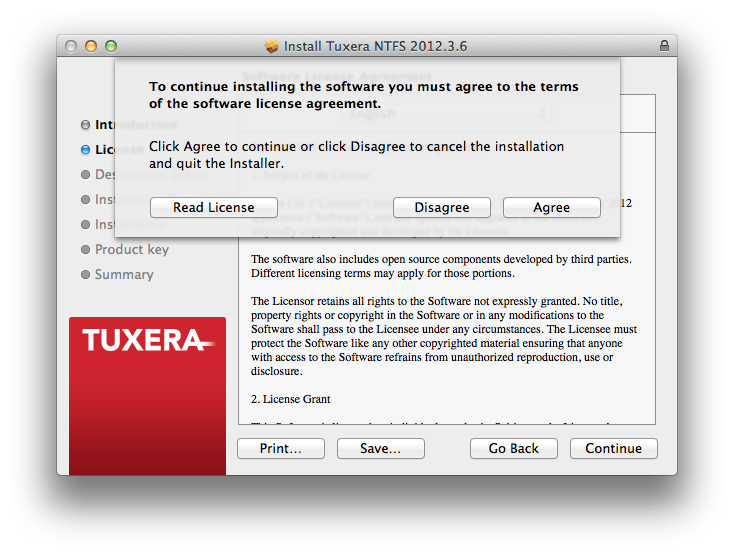Zoom the window with the green button
Image resolution: width=734 pixels, height=554 pixels.
(x=111, y=46)
